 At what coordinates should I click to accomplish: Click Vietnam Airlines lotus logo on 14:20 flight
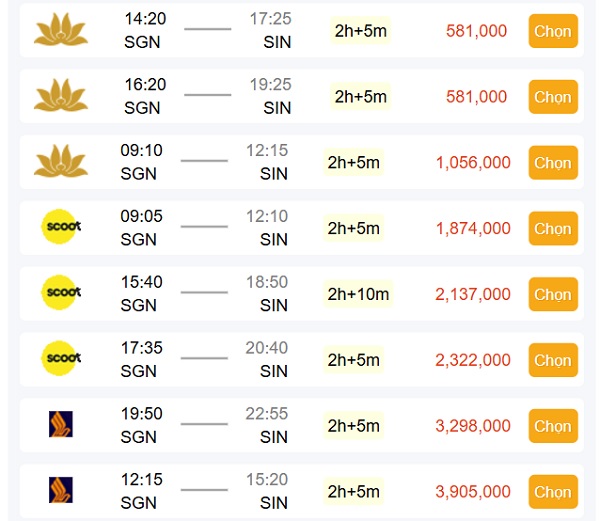tap(61, 30)
